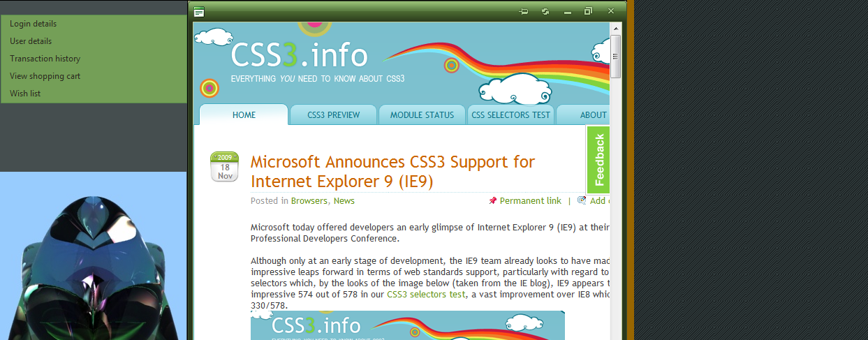Click the Permanent link text
This screenshot has height=340, width=868.
tap(530, 201)
